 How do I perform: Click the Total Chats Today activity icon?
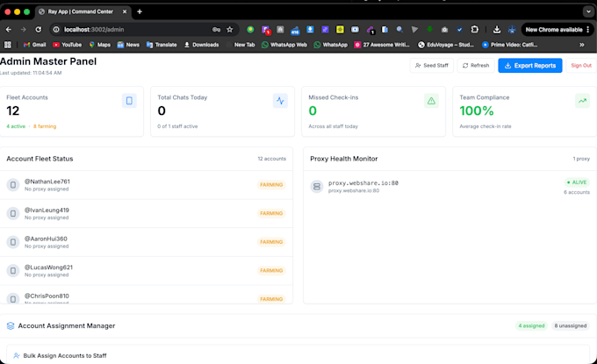[x=280, y=101]
